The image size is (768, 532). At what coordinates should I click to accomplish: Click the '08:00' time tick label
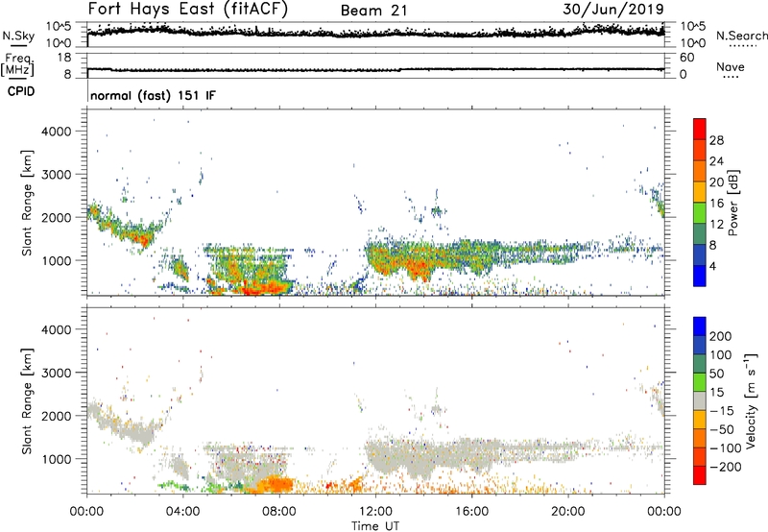point(279,512)
